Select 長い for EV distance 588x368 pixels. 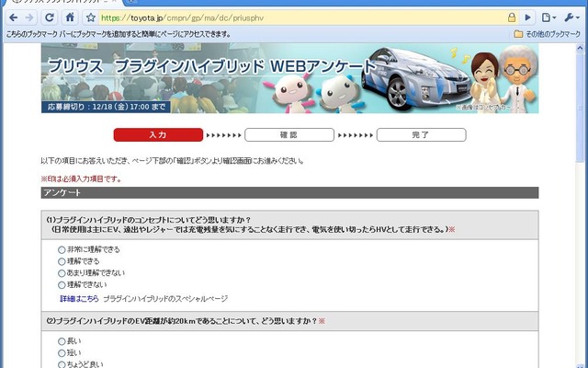click(x=62, y=341)
